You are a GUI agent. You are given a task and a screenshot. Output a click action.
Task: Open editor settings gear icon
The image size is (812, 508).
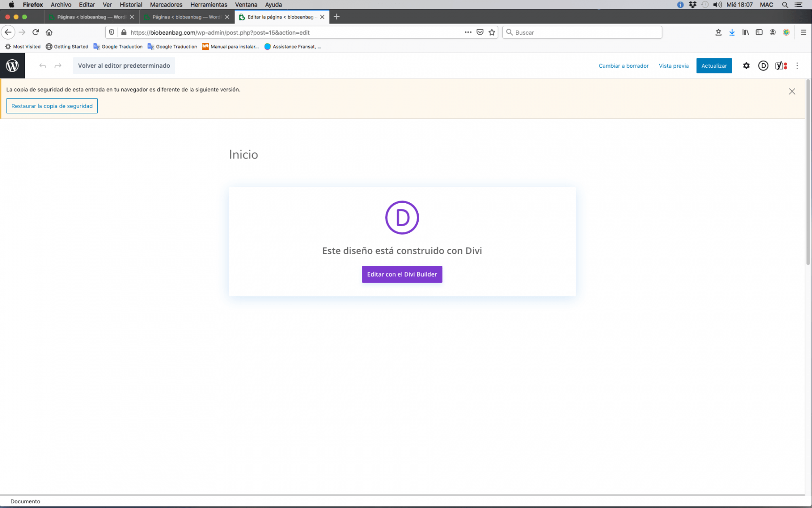[x=746, y=66]
